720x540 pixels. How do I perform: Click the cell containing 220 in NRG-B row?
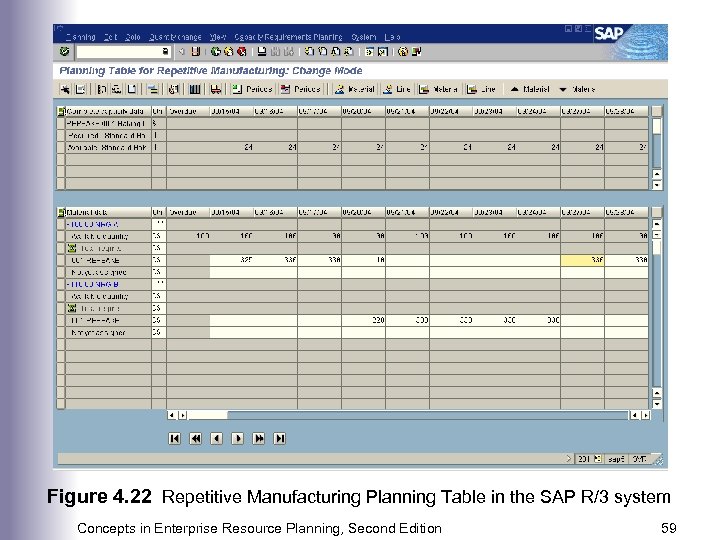point(363,320)
